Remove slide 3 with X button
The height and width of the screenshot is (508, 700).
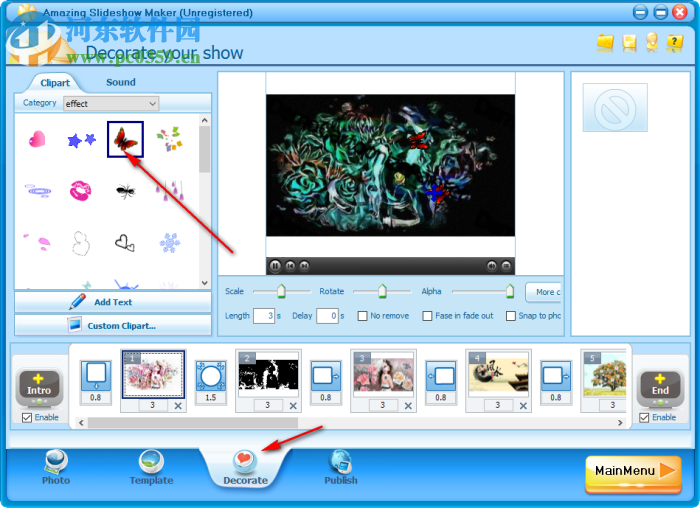(x=408, y=406)
